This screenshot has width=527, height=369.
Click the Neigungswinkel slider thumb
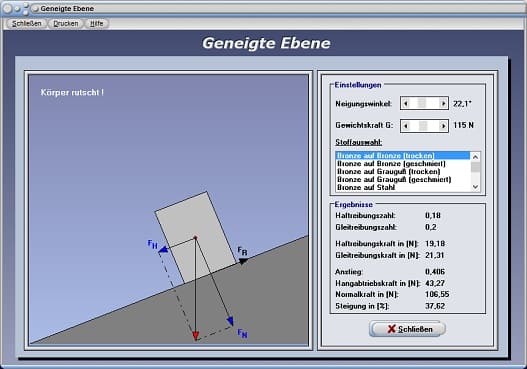point(421,104)
